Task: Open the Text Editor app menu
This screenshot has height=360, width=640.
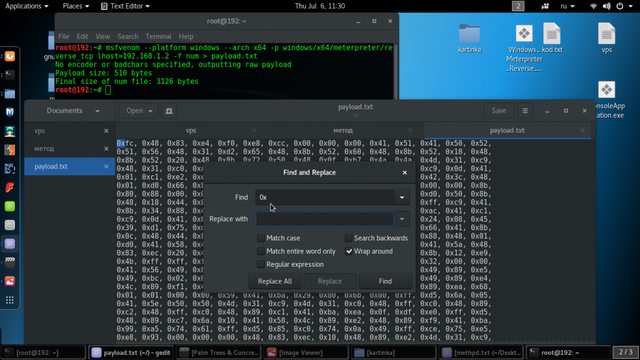Action: tap(125, 6)
